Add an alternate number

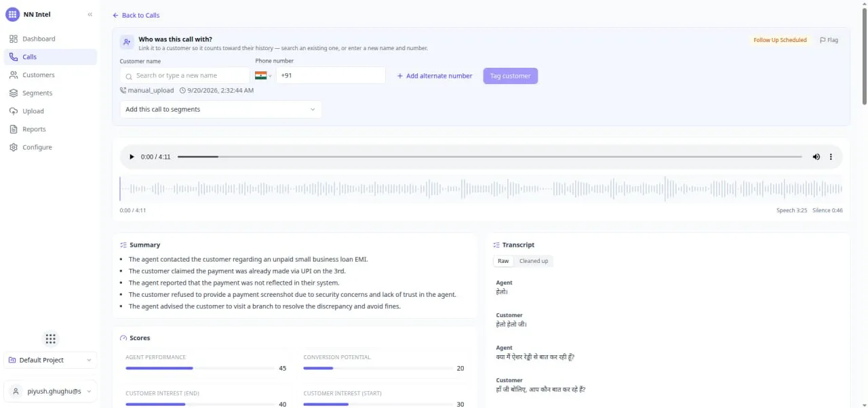coord(435,76)
